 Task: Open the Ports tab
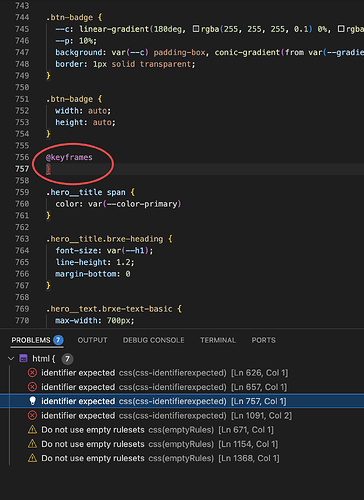[x=263, y=340]
